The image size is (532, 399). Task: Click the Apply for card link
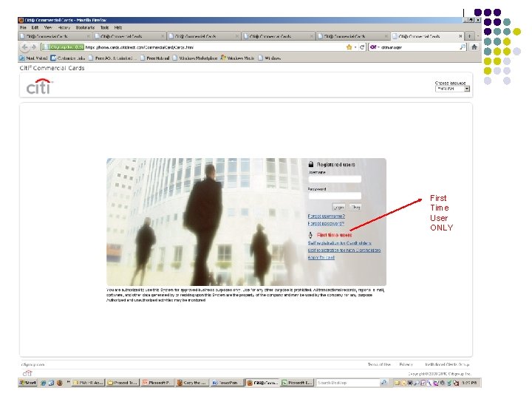click(x=321, y=258)
